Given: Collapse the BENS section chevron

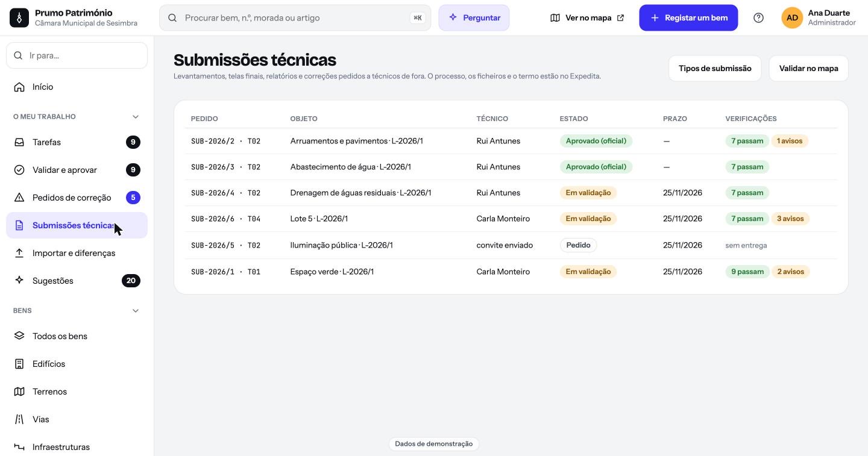Looking at the screenshot, I should 136,311.
